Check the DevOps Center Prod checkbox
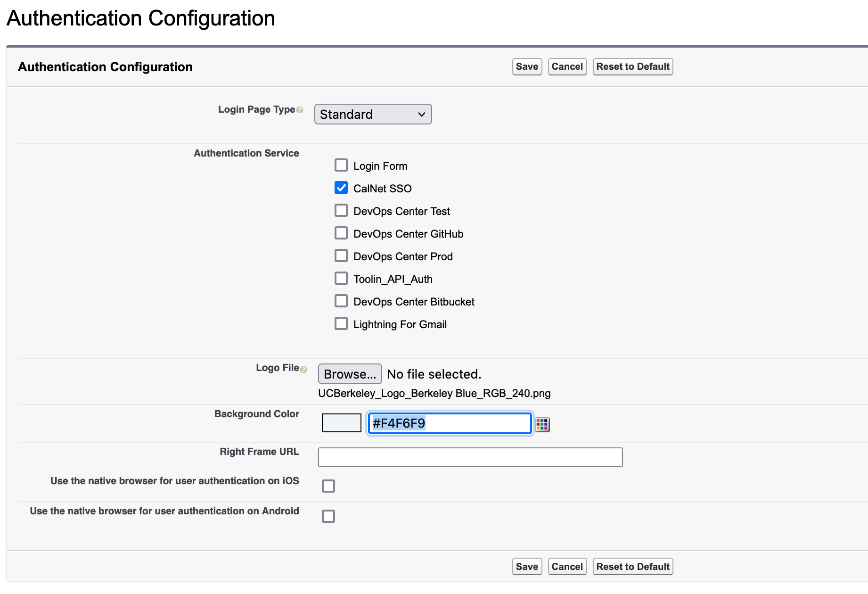Image resolution: width=868 pixels, height=594 pixels. [x=341, y=255]
